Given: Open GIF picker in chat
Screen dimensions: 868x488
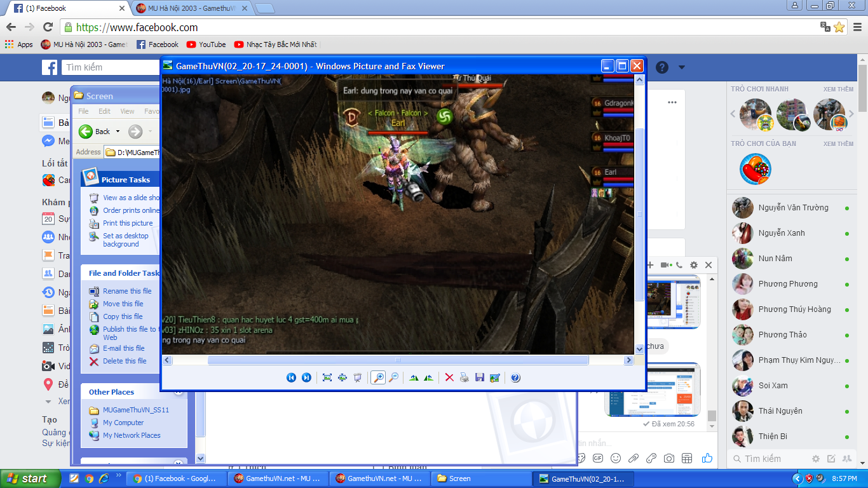Looking at the screenshot, I should (x=598, y=458).
